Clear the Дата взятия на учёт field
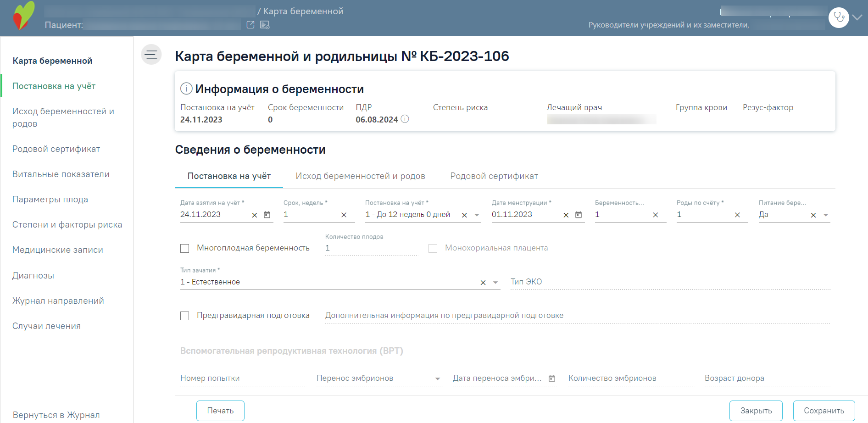The height and width of the screenshot is (423, 868). [x=255, y=215]
